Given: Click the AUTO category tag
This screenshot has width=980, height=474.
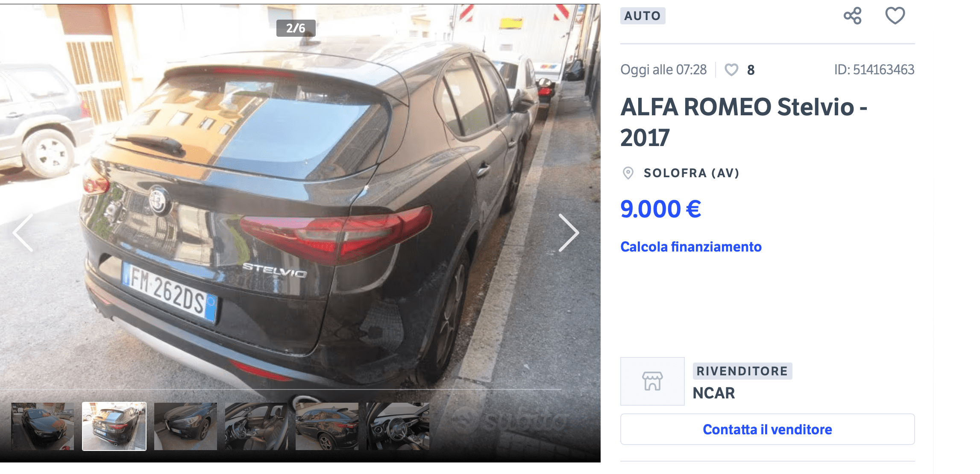Looking at the screenshot, I should [x=643, y=16].
